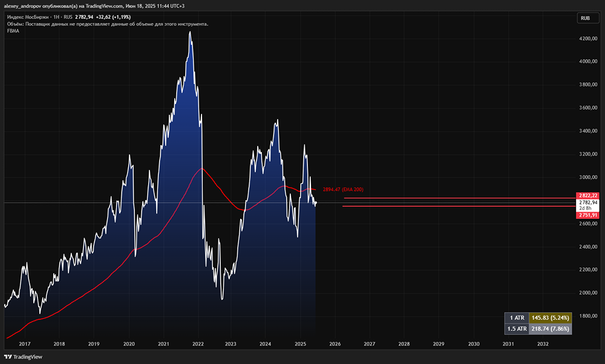Click the last price value 2782,94 in legend
605x364 pixels.
84,17
